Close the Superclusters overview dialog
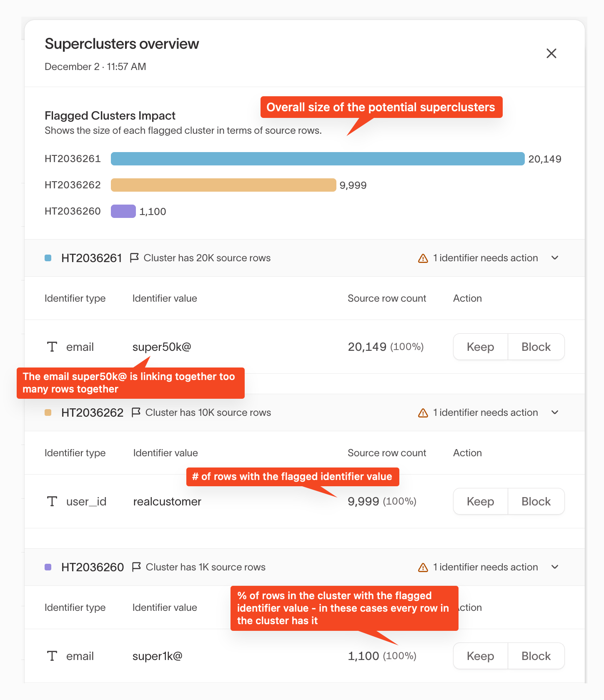 [551, 53]
